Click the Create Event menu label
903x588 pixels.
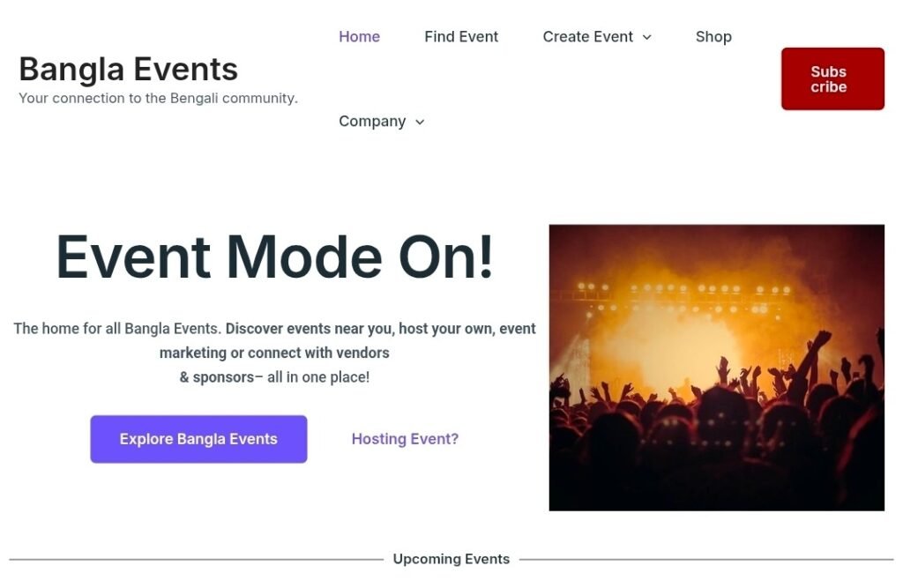tap(587, 36)
